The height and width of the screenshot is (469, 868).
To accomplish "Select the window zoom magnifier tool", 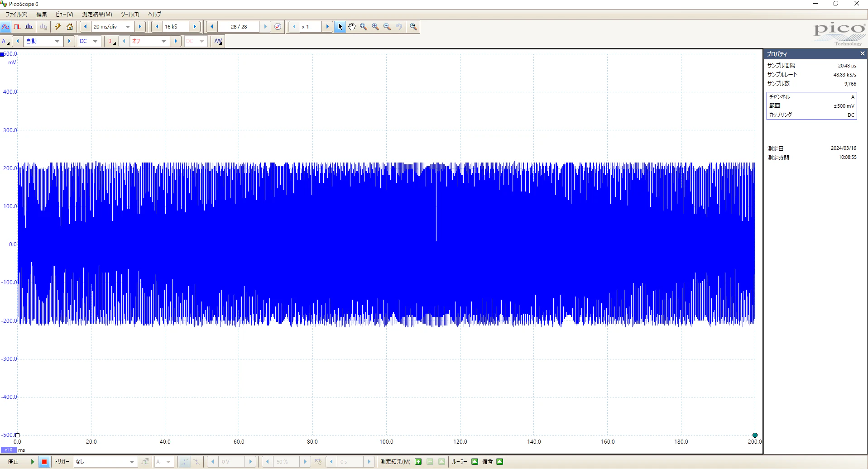I will 364,27.
